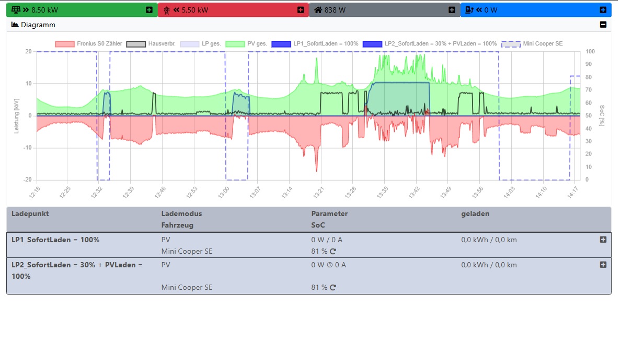Toggle the Hausverbr. legend series
Image resolution: width=644 pixels, height=339 pixels.
point(151,44)
